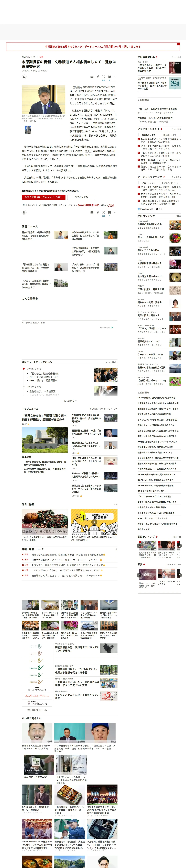The width and height of the screenshot is (186, 868).
Task: Click the Hatena B! icon below article
Action: pyautogui.click(x=109, y=212)
